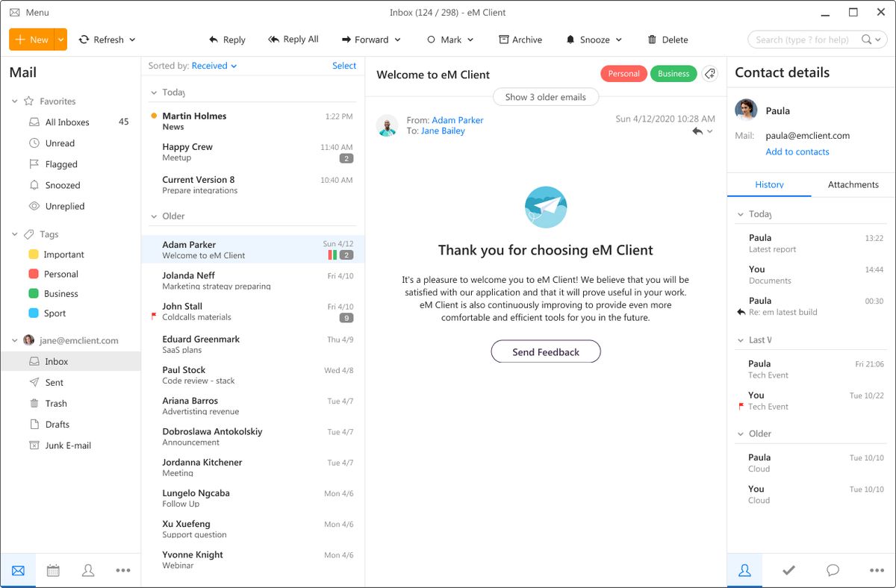Open more options via bottom-left ellipsis
This screenshot has height=588, width=896.
click(x=122, y=570)
